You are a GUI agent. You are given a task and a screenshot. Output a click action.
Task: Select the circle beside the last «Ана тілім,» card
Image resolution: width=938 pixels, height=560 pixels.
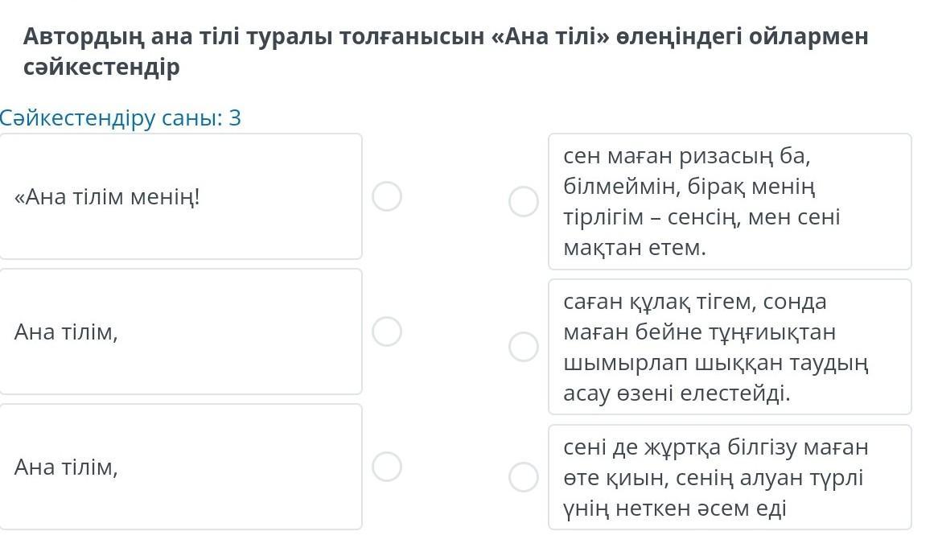point(387,467)
